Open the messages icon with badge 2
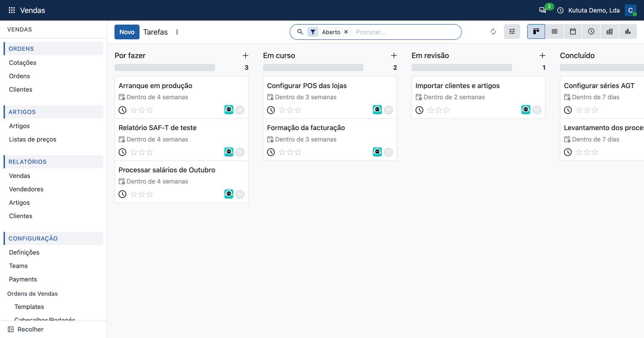This screenshot has height=338, width=644. pyautogui.click(x=542, y=10)
